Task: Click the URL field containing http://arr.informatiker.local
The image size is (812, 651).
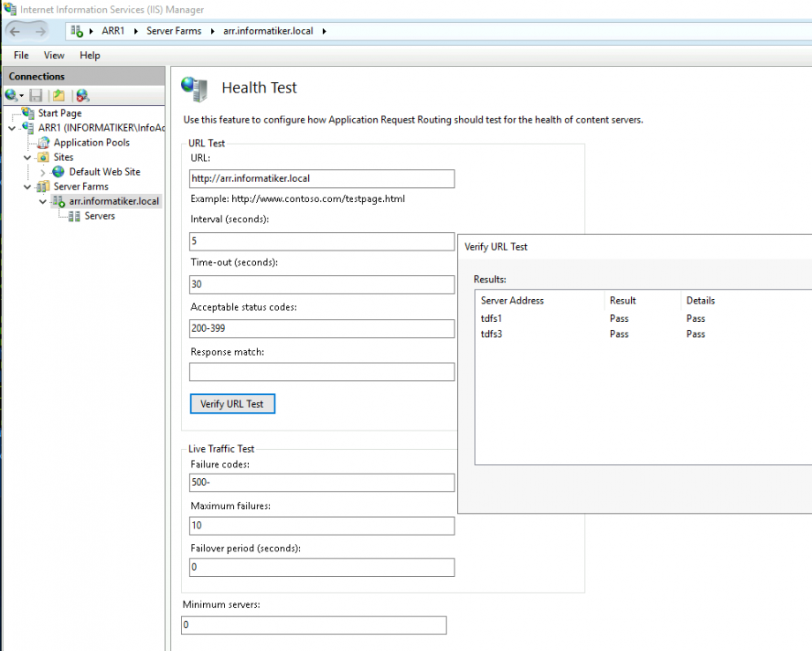Action: click(321, 178)
